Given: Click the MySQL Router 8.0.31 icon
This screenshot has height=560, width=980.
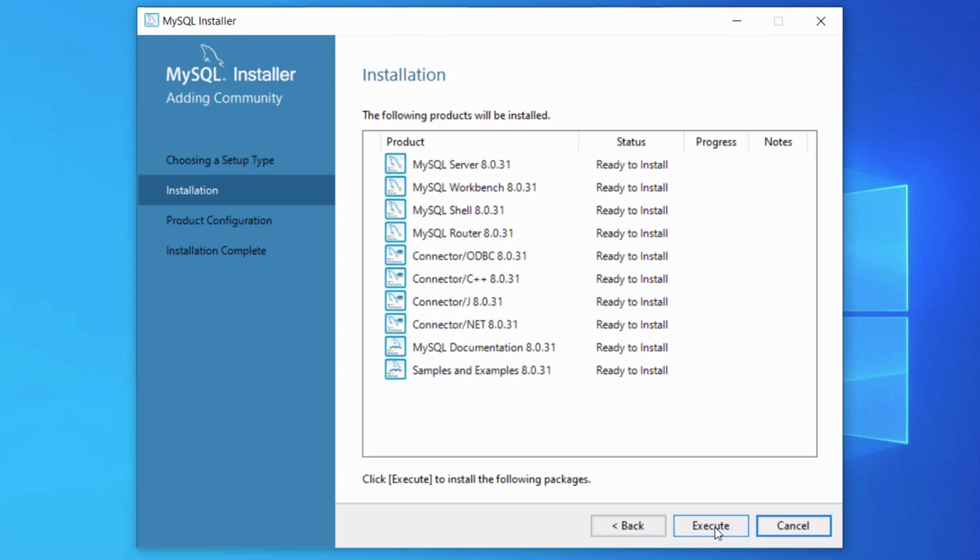Looking at the screenshot, I should click(x=395, y=233).
